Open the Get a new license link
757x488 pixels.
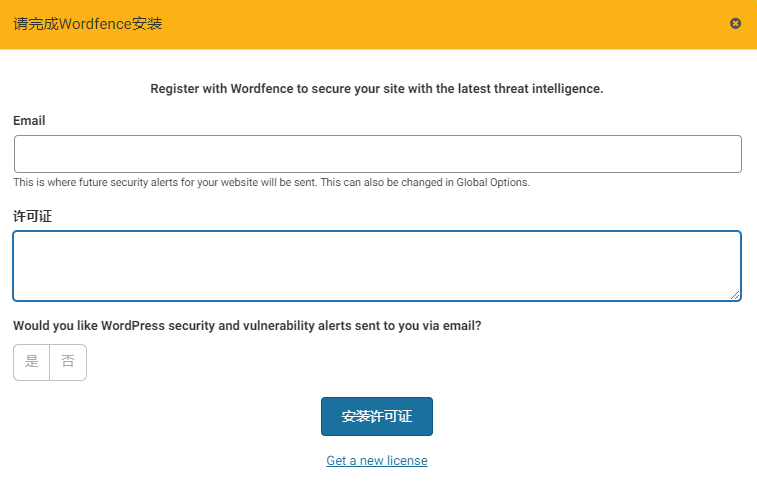point(377,460)
